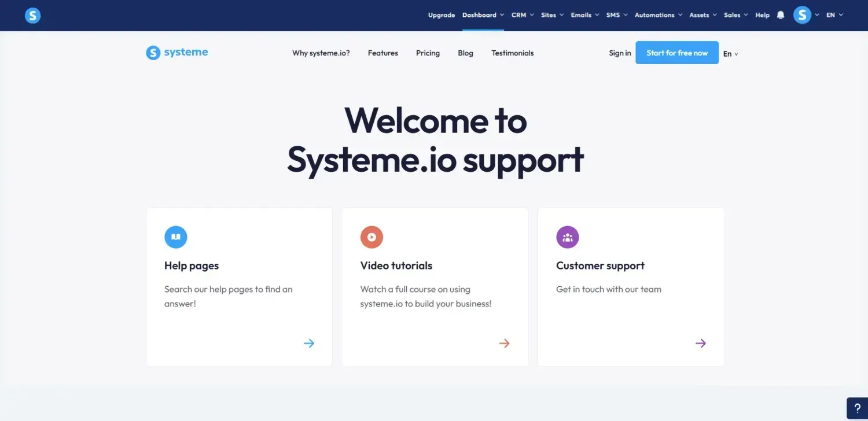The width and height of the screenshot is (868, 421).
Task: Click the Video tutorials play icon
Action: pyautogui.click(x=372, y=237)
